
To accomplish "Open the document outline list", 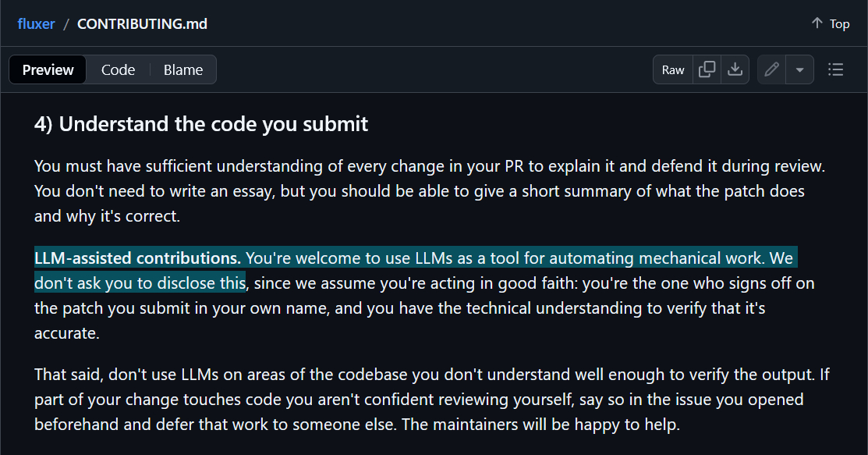I will click(836, 69).
